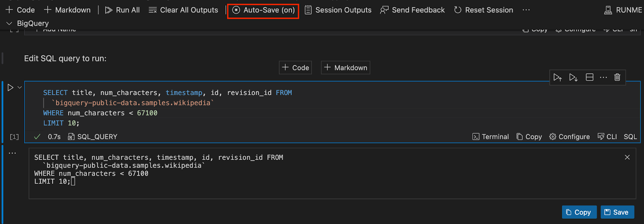Viewport: 644px width, 224px height.
Task: Execute cell and below icon
Action: 574,77
